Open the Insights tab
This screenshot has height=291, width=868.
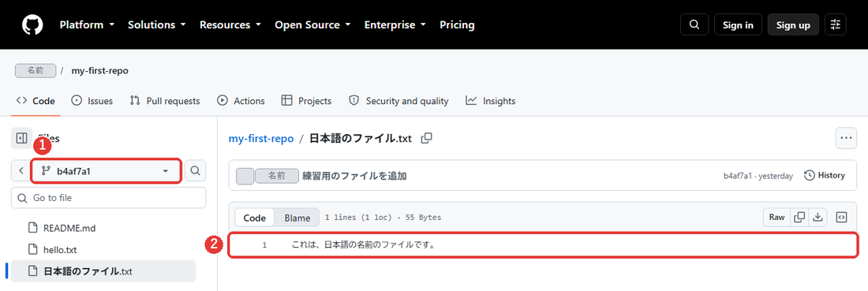click(491, 101)
